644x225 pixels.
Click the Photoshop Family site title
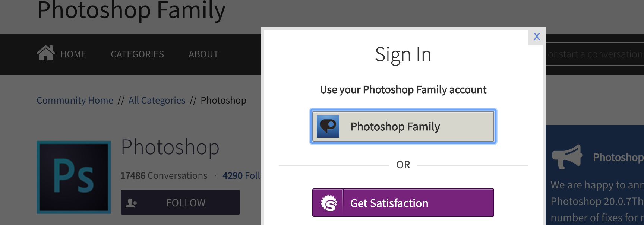(131, 10)
